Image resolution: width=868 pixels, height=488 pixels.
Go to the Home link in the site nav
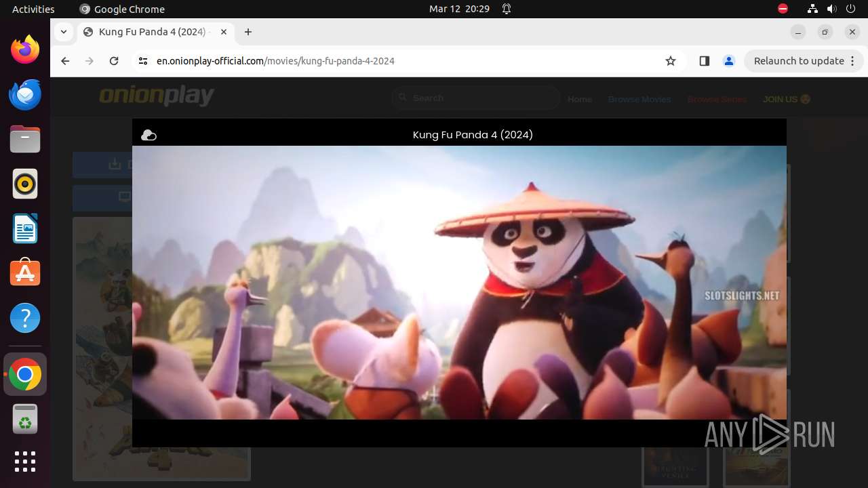[580, 99]
